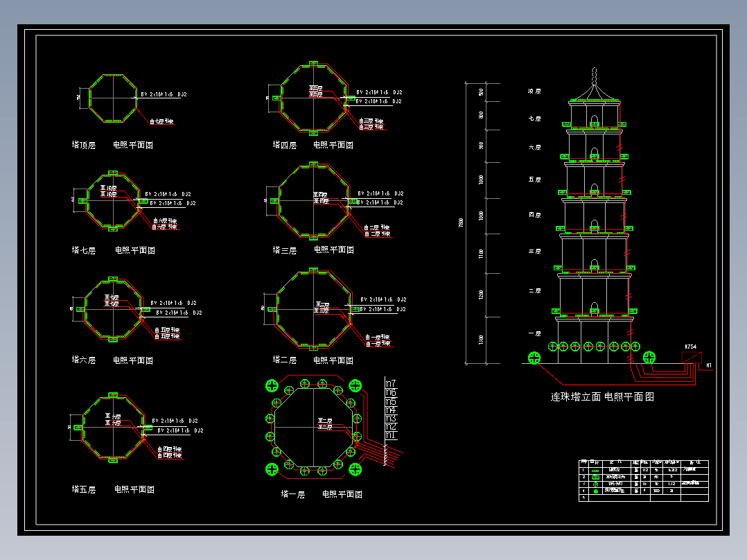The height and width of the screenshot is (560, 747).
Task: Click the 7800 overall height dimension
Action: 461,222
